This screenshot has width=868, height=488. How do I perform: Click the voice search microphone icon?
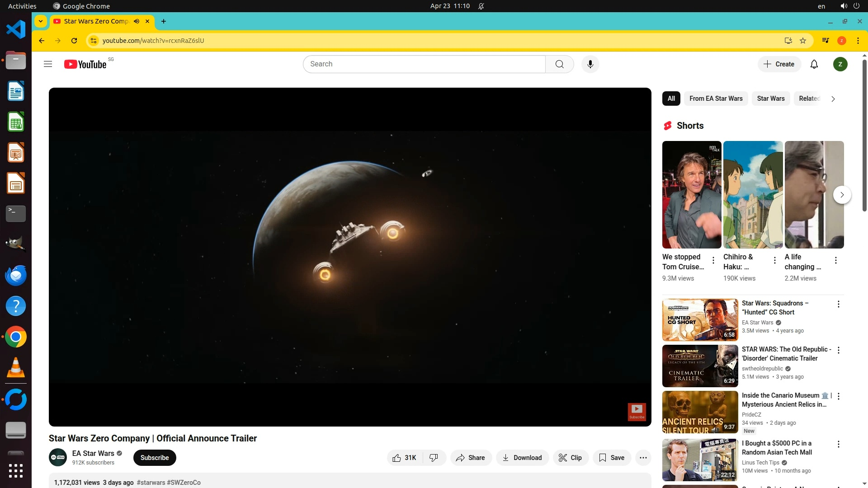[x=590, y=64]
